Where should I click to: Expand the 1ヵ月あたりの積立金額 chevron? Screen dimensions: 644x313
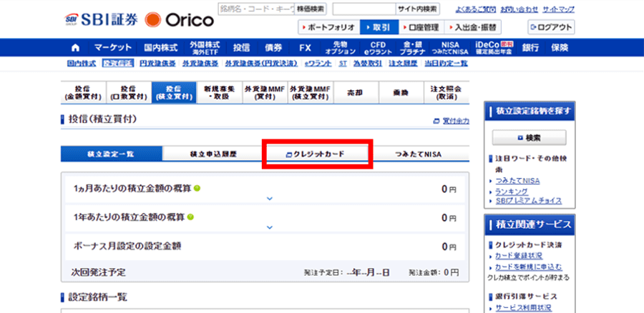tap(270, 199)
